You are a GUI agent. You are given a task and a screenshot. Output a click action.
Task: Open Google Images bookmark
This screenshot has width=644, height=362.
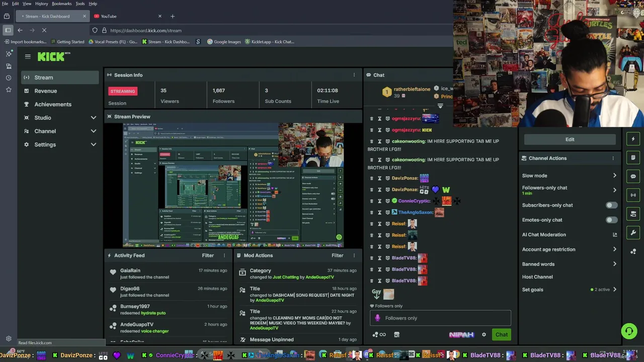pyautogui.click(x=224, y=42)
